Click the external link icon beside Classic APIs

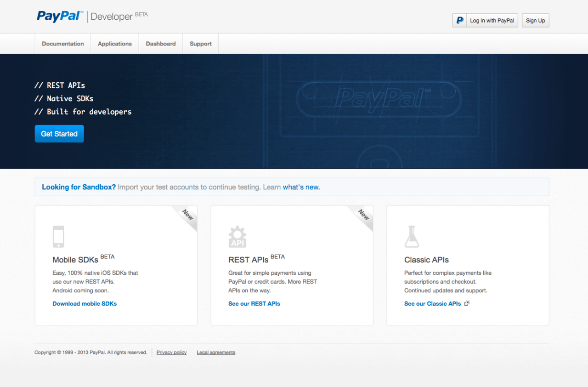467,303
